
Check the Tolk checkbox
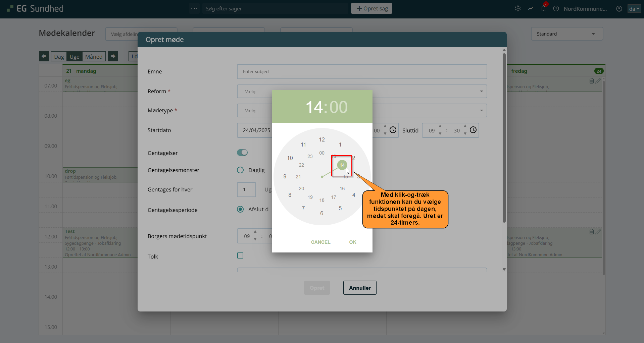240,255
